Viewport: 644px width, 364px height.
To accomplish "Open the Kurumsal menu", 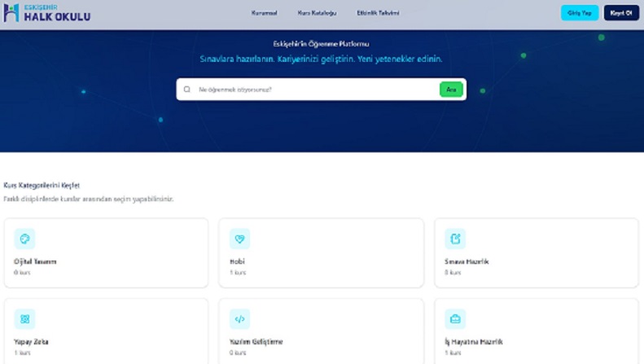I will (264, 13).
